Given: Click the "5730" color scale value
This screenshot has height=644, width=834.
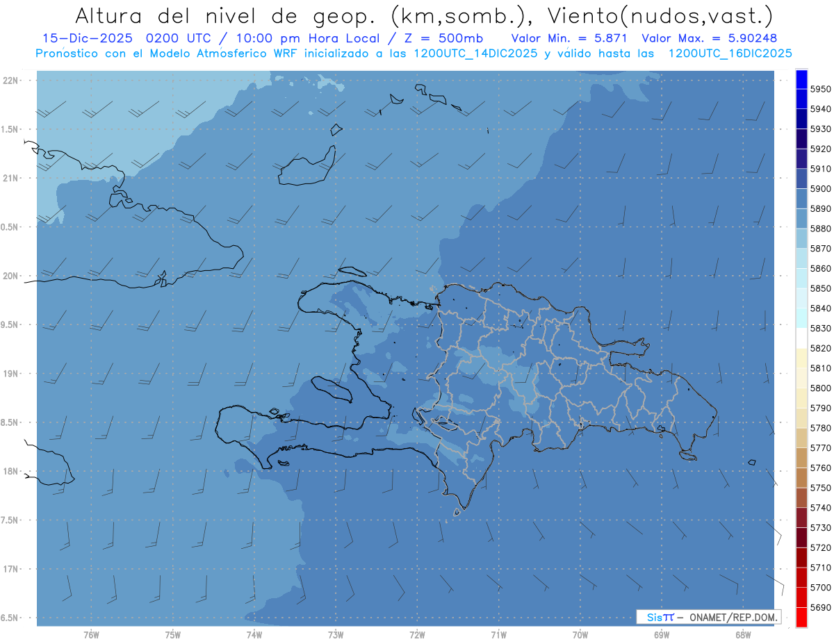Looking at the screenshot, I should [820, 527].
